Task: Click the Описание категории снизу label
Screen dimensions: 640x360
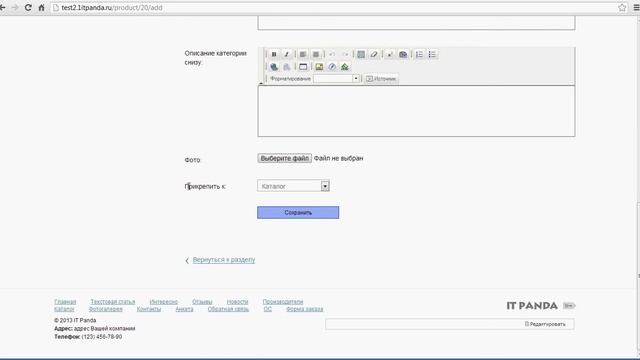Action: tap(216, 58)
